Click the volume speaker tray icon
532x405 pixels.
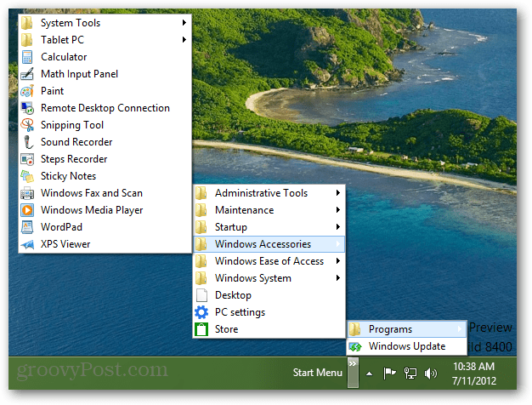coord(430,374)
